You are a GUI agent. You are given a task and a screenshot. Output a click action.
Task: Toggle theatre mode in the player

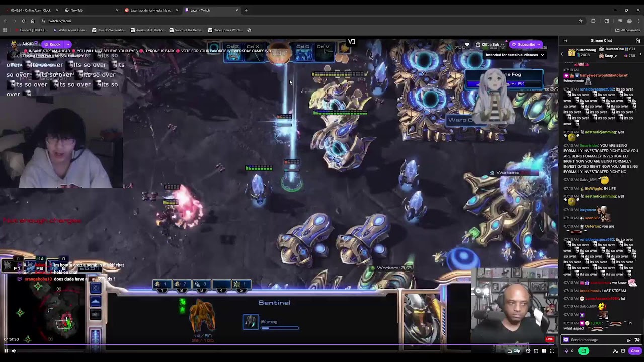click(544, 351)
